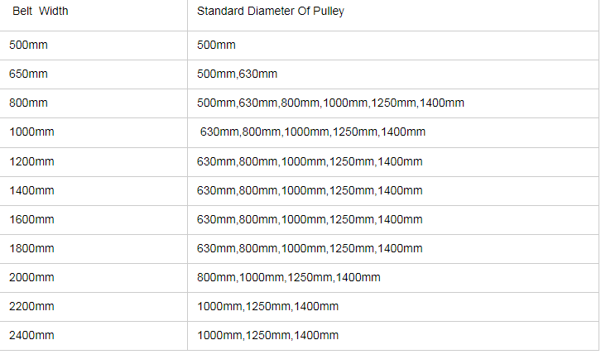The height and width of the screenshot is (364, 601).
Task: Click the 650mm belt width cell
Action: 94,74
